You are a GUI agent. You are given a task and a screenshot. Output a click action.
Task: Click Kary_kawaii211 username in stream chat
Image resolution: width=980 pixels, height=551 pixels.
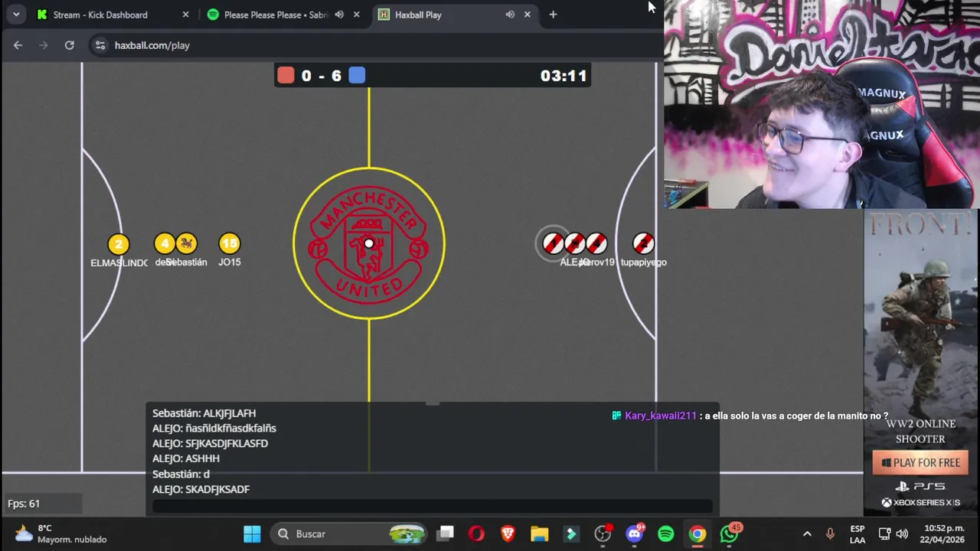(661, 416)
